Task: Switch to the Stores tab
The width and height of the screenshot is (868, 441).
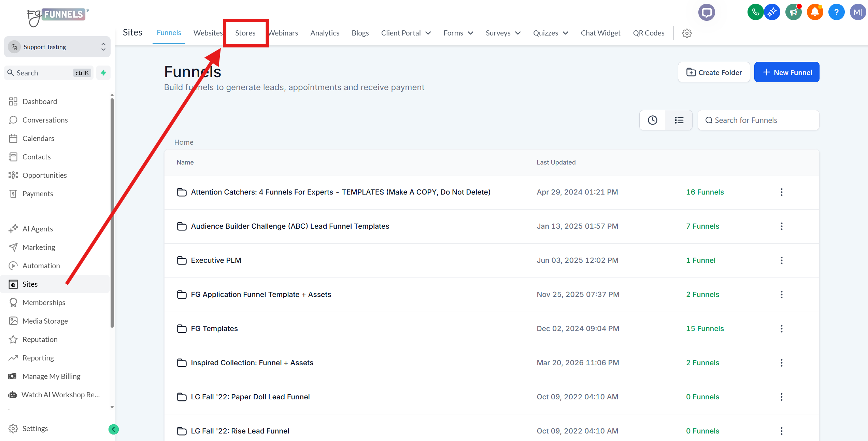Action: [x=245, y=33]
